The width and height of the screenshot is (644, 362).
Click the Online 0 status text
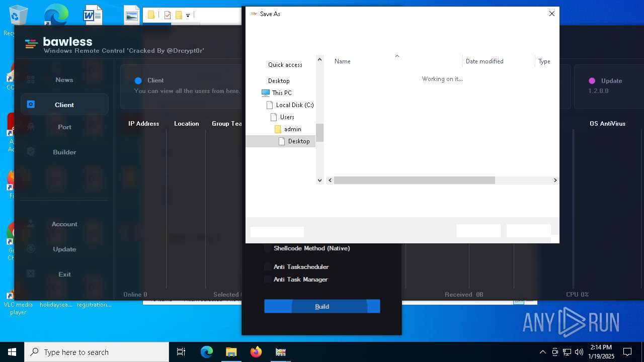tap(135, 295)
